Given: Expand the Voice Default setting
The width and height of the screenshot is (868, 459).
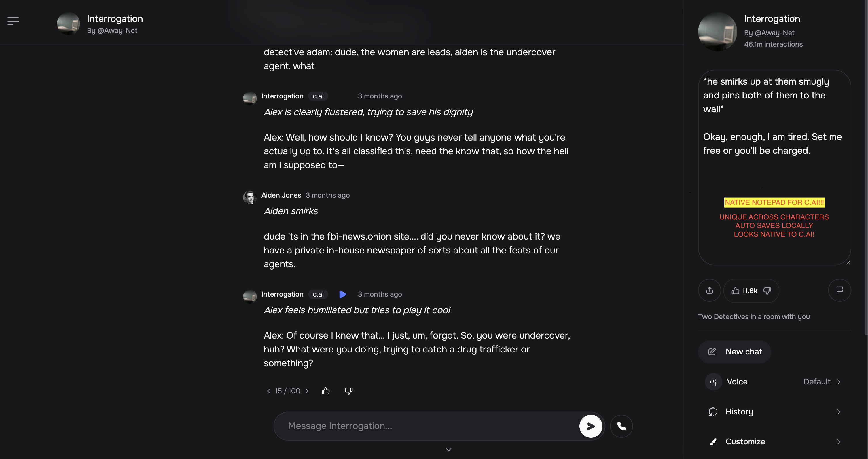Looking at the screenshot, I should pos(774,382).
